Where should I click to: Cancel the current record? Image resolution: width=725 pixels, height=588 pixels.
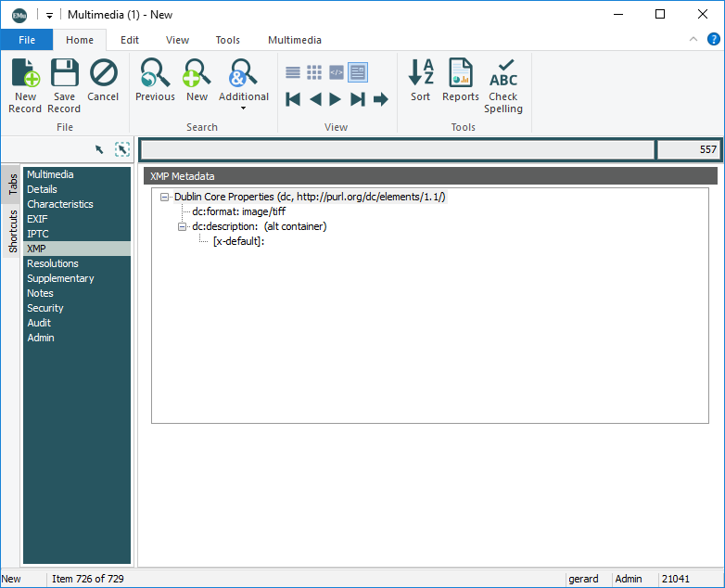click(x=103, y=81)
